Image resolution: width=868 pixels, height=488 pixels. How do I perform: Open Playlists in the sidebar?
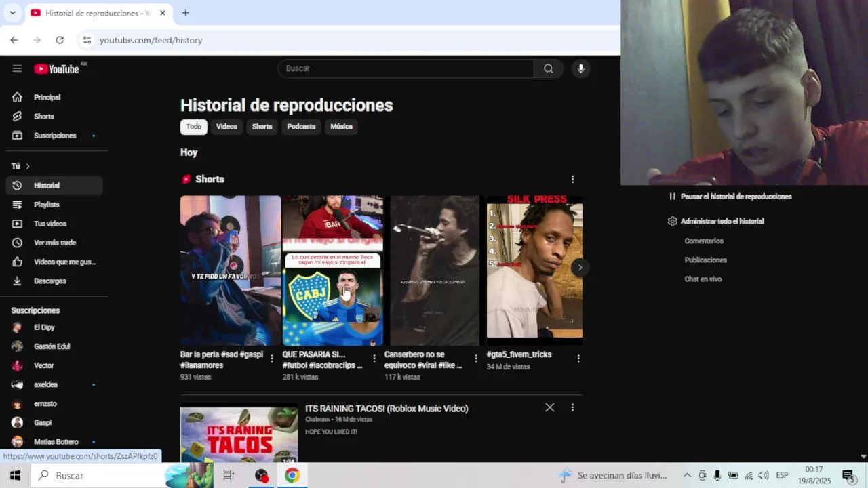(x=54, y=204)
